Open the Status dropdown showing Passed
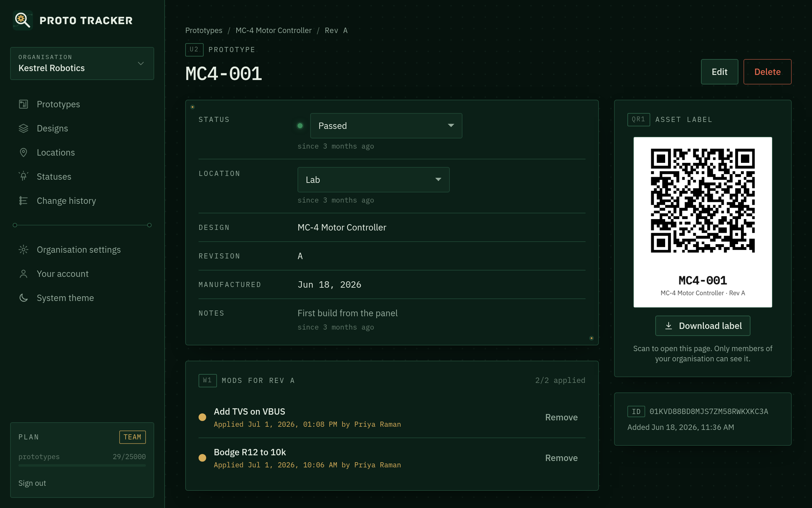812x508 pixels. tap(386, 126)
